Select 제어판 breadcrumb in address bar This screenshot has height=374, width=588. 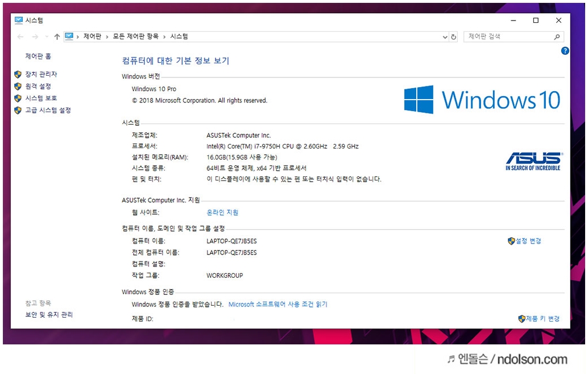(x=92, y=36)
